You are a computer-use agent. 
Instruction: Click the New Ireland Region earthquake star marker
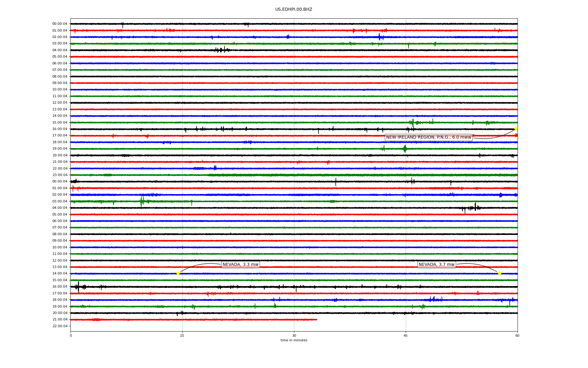pos(516,129)
